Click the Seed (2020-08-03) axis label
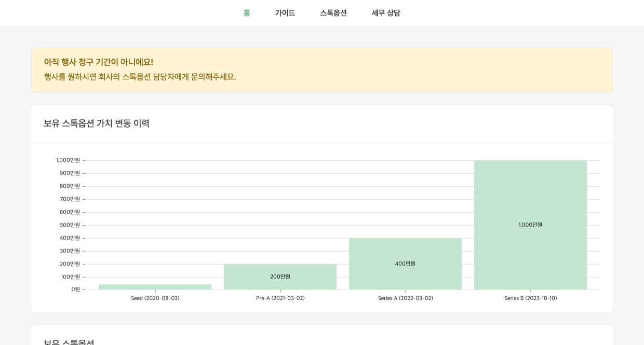The image size is (644, 345). coord(155,298)
